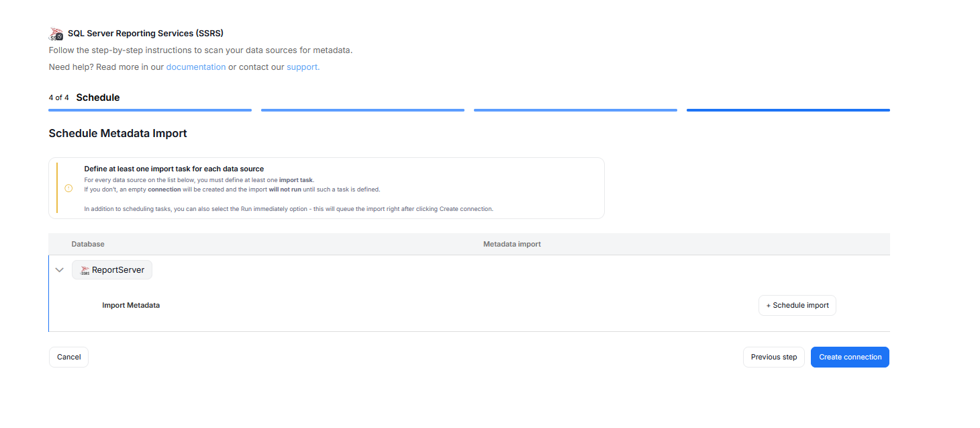Select the third step progress bar segment
Screen dimensions: 980x428
point(575,110)
